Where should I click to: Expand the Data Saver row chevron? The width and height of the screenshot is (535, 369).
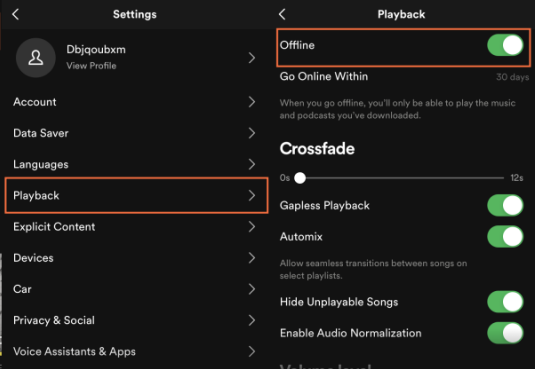tap(252, 133)
